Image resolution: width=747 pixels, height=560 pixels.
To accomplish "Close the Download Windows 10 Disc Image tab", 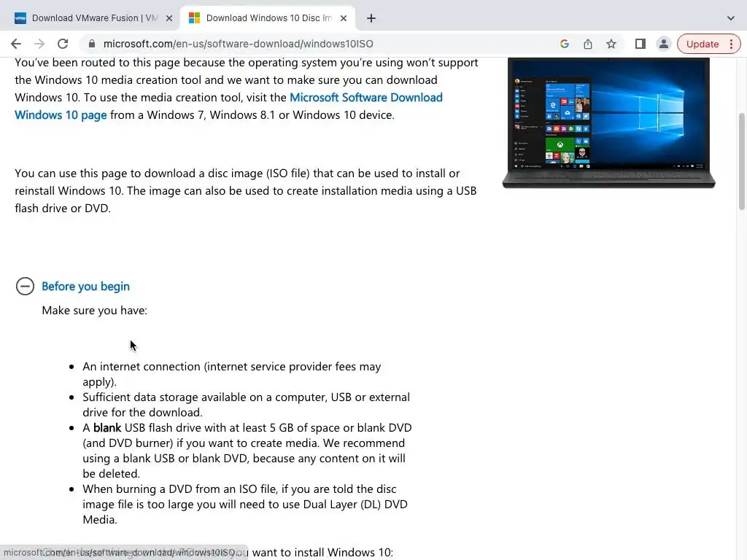I will coord(344,18).
